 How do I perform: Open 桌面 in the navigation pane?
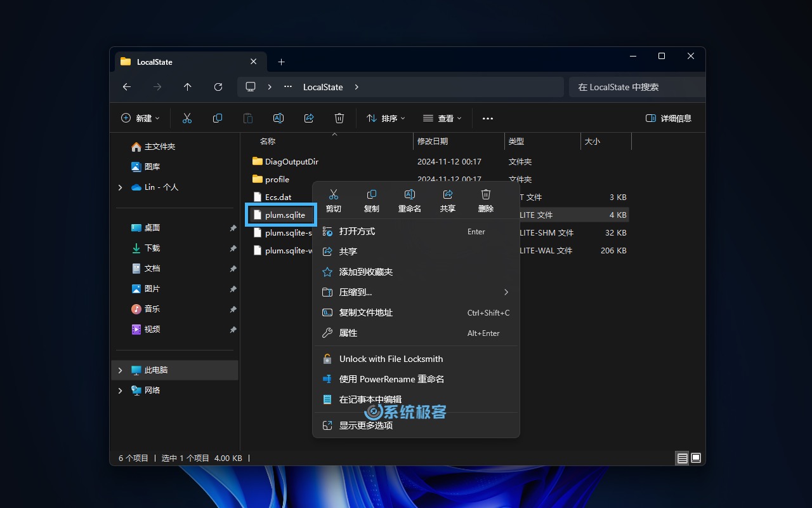(x=145, y=228)
